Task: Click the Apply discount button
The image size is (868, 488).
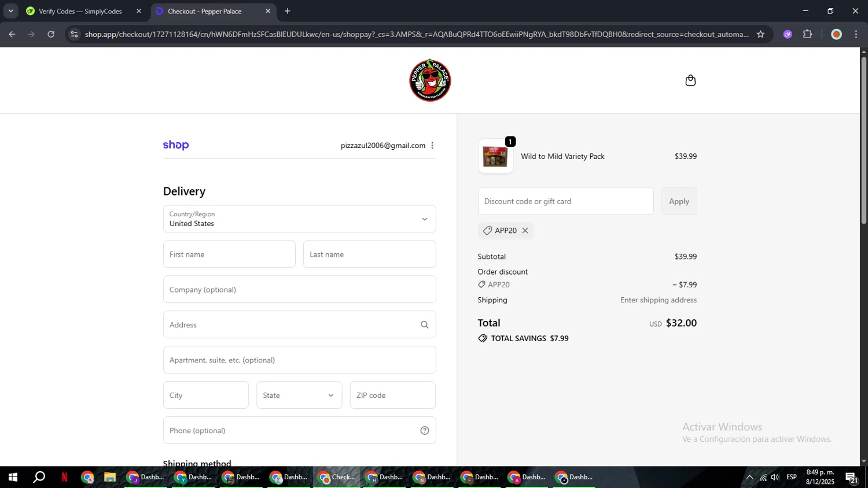Action: pyautogui.click(x=679, y=201)
